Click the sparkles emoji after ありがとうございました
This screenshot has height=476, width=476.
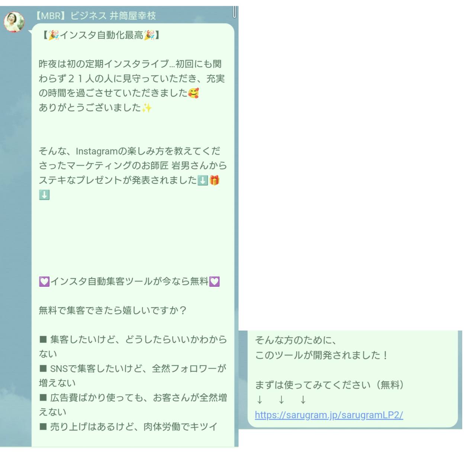click(x=147, y=108)
